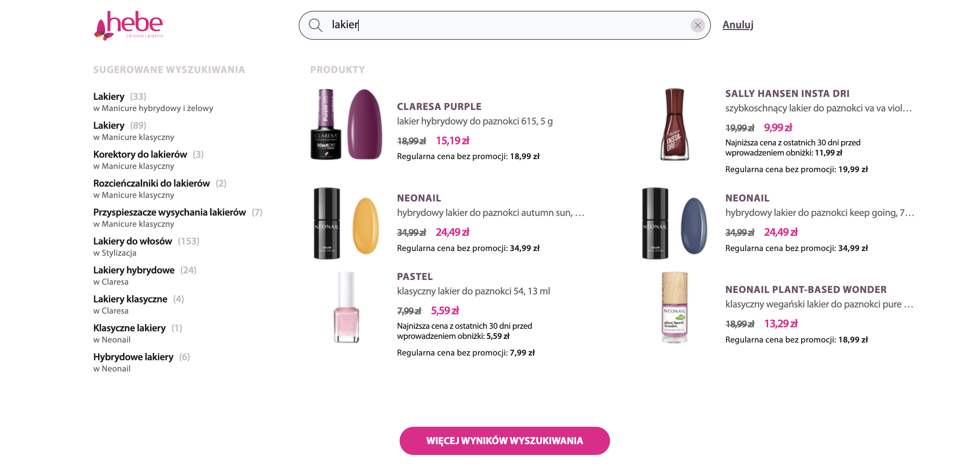Click 'Więcej wyników wyszukiwania' button
The image size is (980, 468).
pyautogui.click(x=504, y=441)
